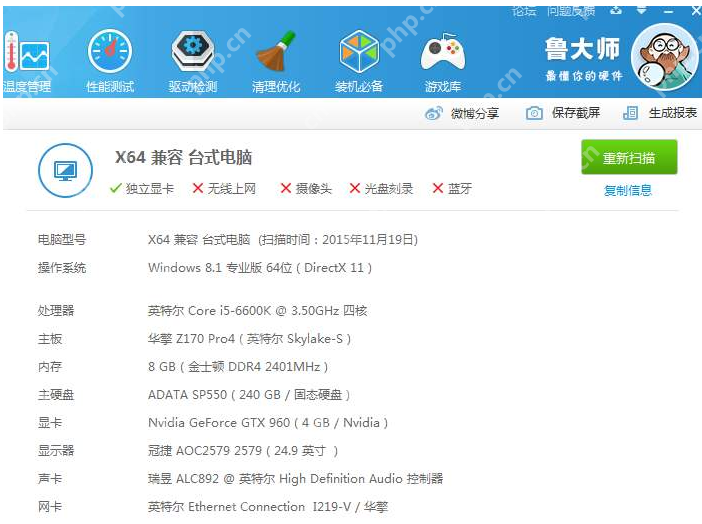Open the 问题反馈 feedback link

click(x=571, y=11)
